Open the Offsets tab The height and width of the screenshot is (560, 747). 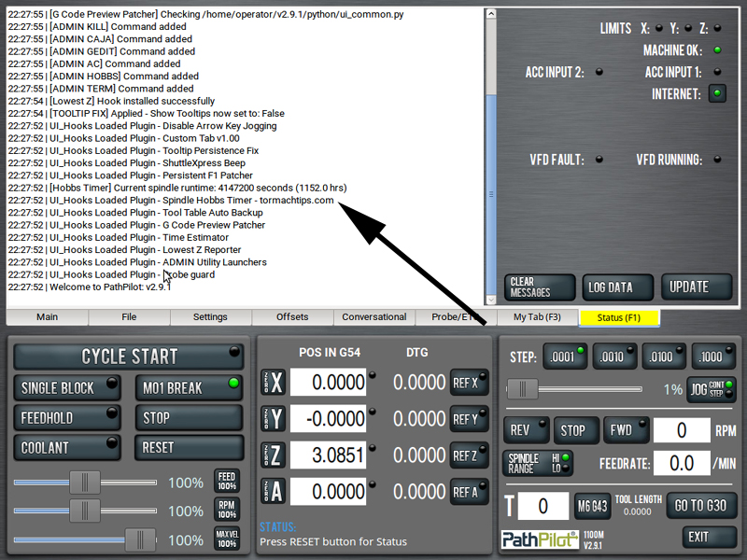[292, 317]
